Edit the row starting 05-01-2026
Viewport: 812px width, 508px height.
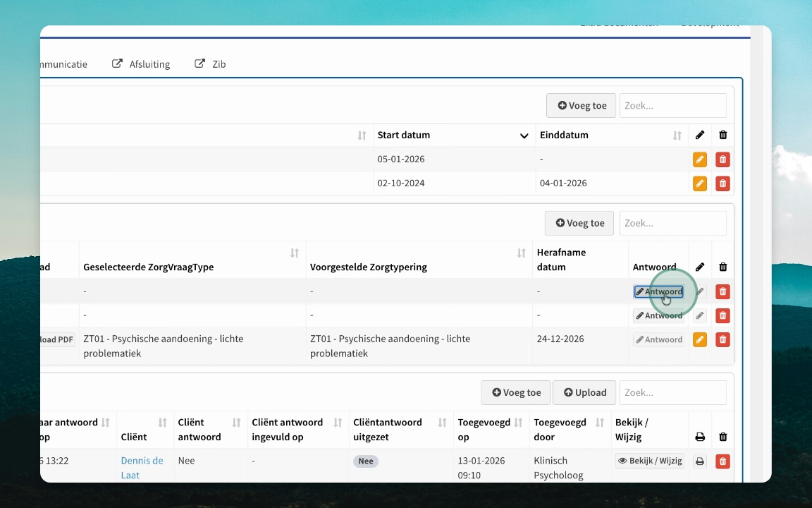pos(700,159)
